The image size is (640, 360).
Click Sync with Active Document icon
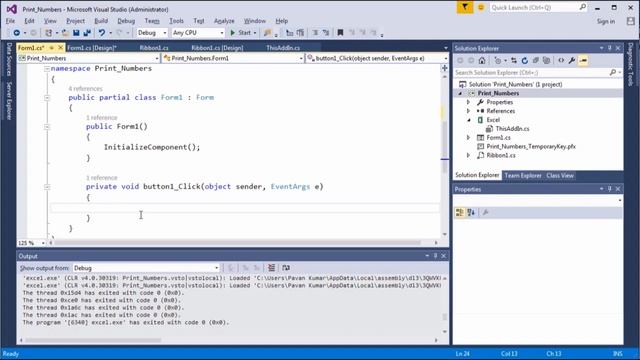[514, 60]
